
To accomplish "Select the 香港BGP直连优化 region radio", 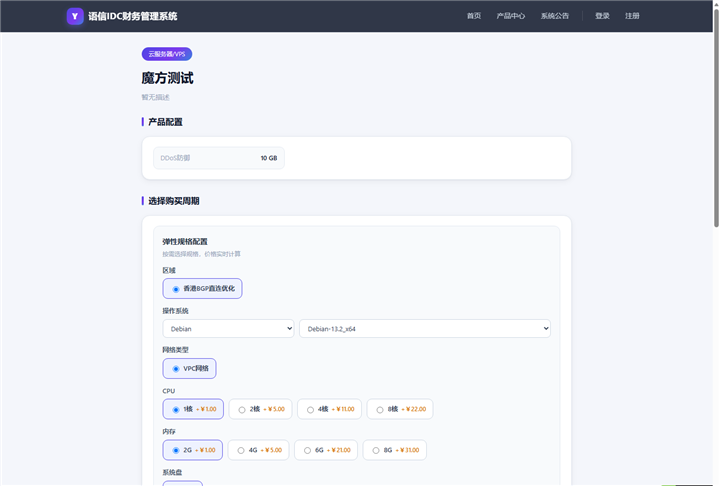I will click(202, 288).
